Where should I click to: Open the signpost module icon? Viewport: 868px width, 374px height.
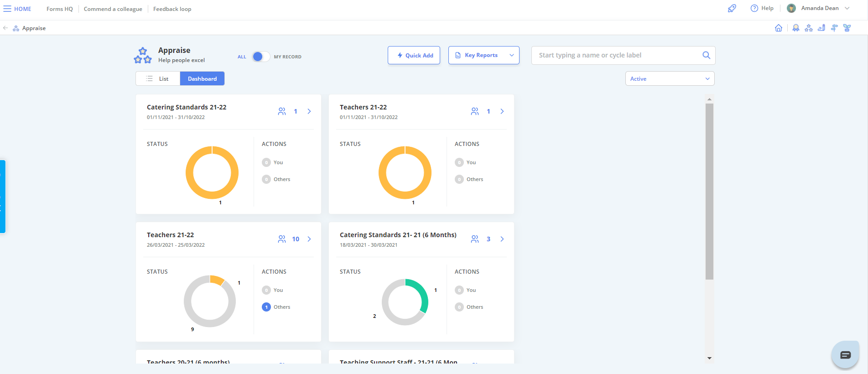click(x=834, y=28)
